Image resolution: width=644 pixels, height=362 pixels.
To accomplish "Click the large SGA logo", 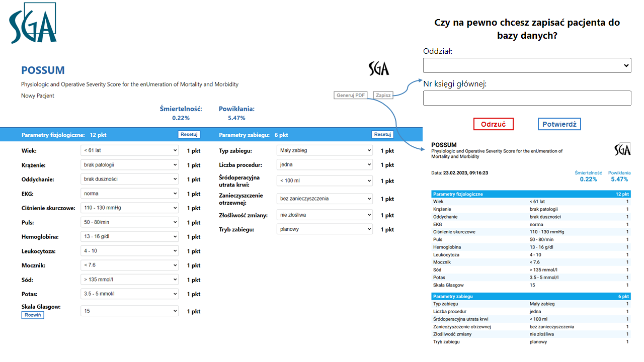I will pos(33,23).
